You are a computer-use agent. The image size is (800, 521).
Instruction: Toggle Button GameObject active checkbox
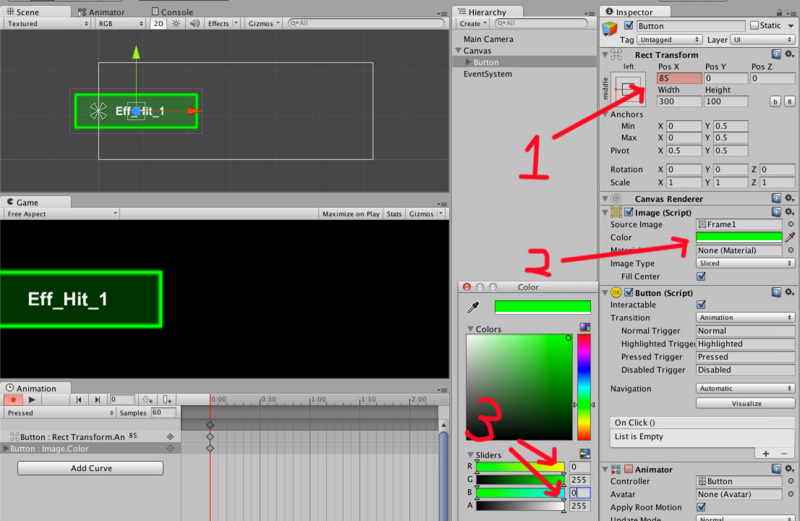tap(629, 26)
